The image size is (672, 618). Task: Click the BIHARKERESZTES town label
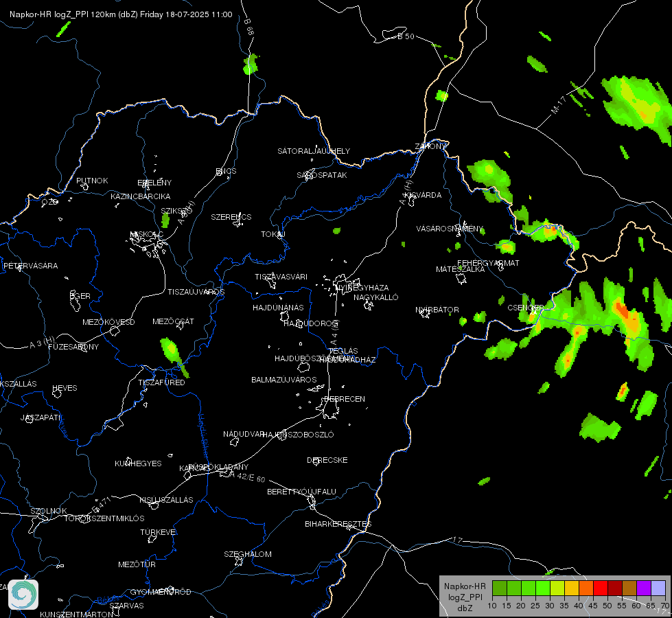point(338,524)
